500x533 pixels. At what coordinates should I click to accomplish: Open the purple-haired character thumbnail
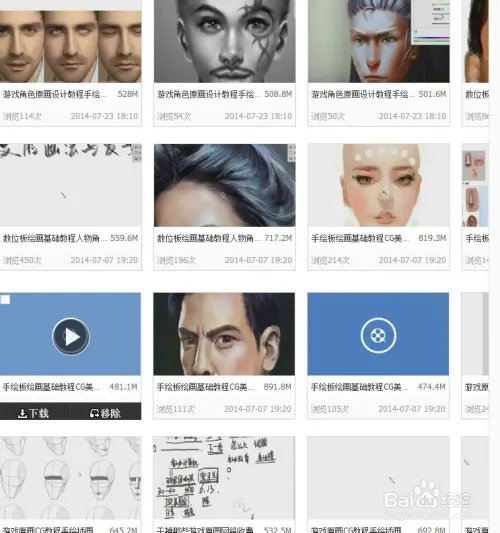coord(379,41)
